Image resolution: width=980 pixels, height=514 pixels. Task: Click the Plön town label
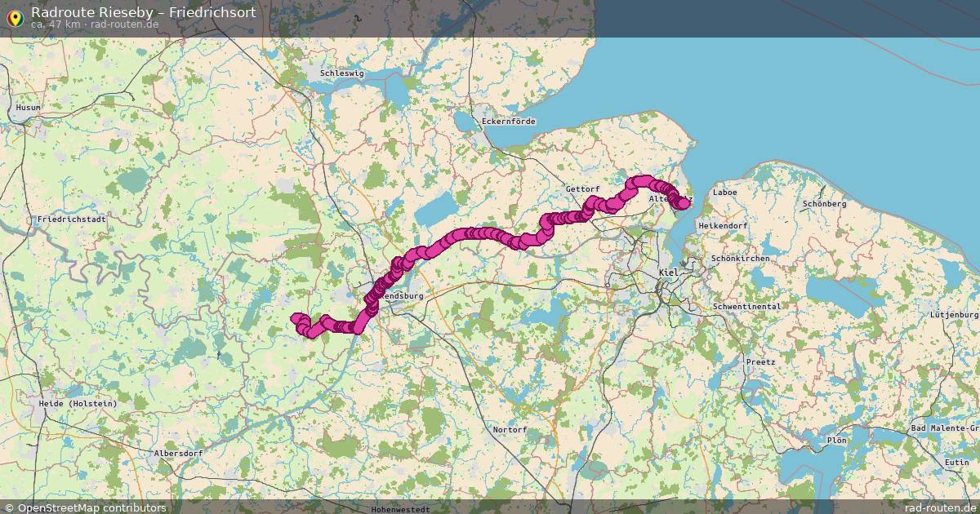tap(836, 440)
